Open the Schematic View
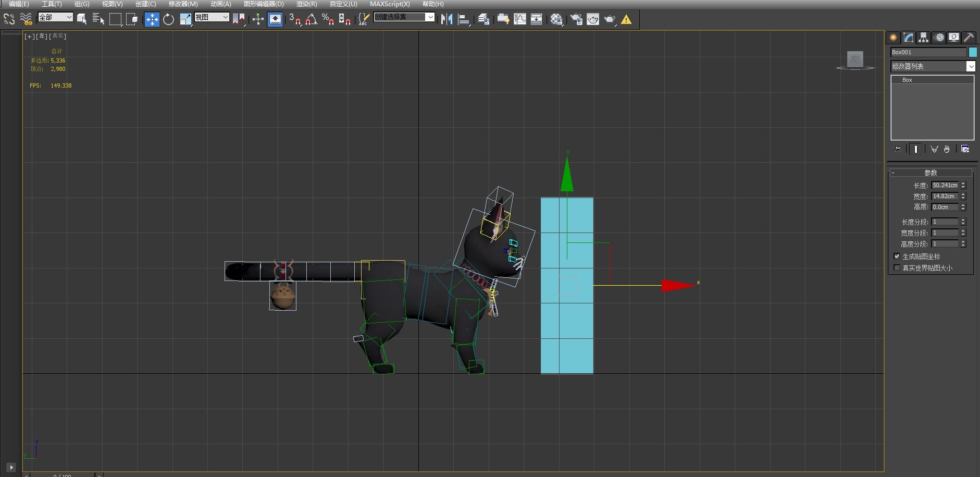The width and height of the screenshot is (980, 477). pyautogui.click(x=536, y=19)
